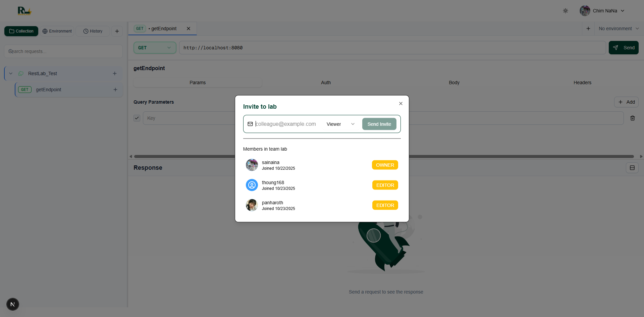Open the Viewer role dropdown

(x=340, y=124)
